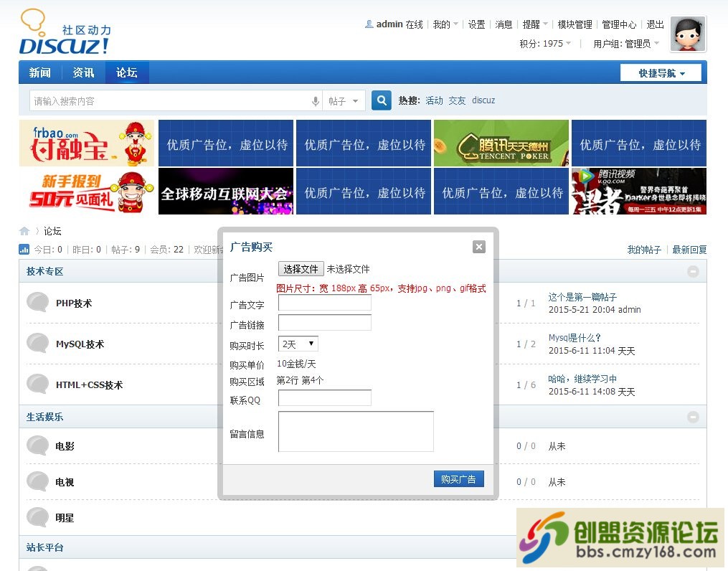
Task: Click the 电影 forum bubble icon
Action: pos(37,445)
